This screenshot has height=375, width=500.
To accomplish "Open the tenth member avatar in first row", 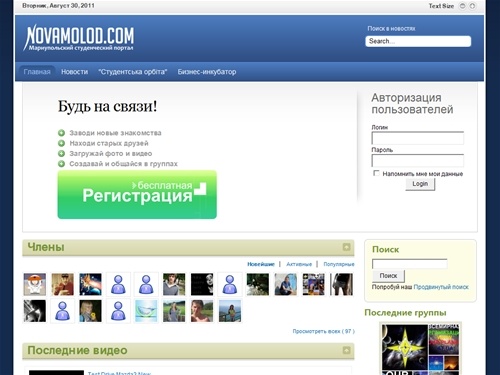I will [x=286, y=284].
